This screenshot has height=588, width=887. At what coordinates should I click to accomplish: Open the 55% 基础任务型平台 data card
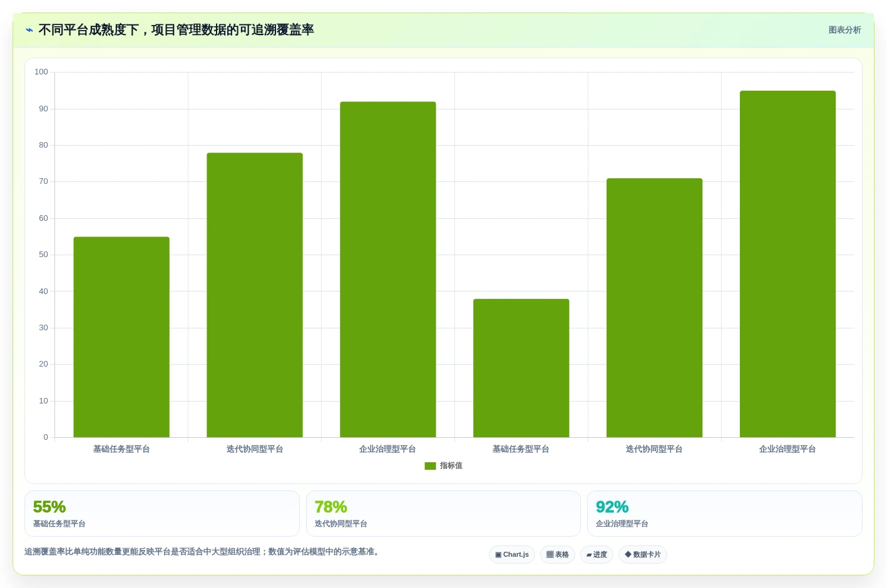[x=162, y=514]
